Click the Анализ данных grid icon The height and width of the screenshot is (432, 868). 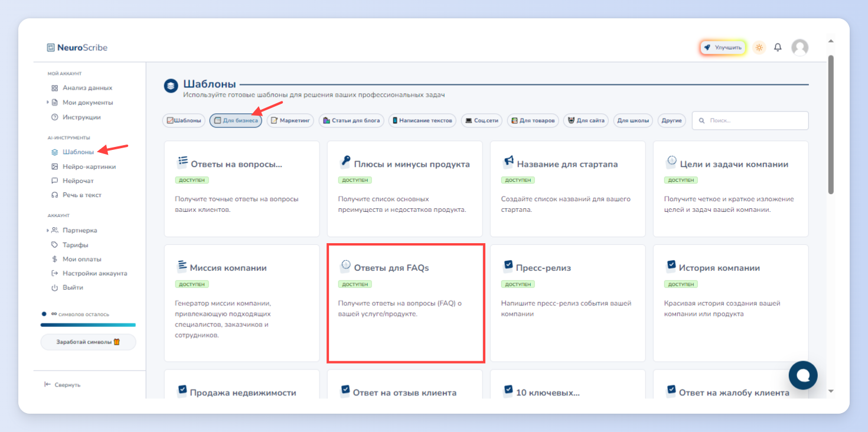click(55, 88)
